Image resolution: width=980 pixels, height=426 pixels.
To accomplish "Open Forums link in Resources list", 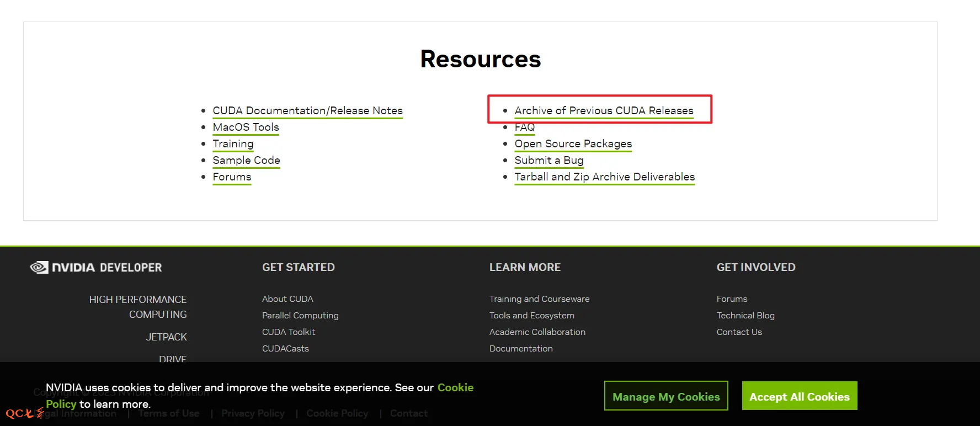I will (x=232, y=177).
